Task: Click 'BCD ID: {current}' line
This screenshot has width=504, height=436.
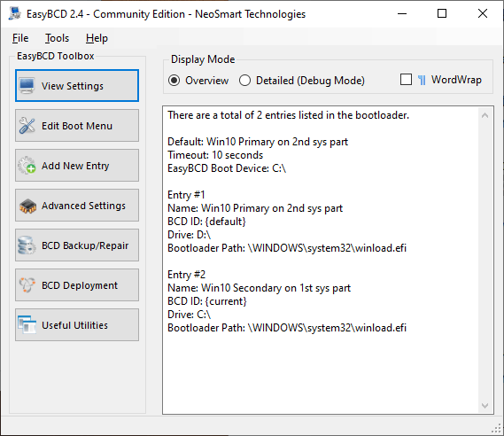Action: click(x=207, y=301)
